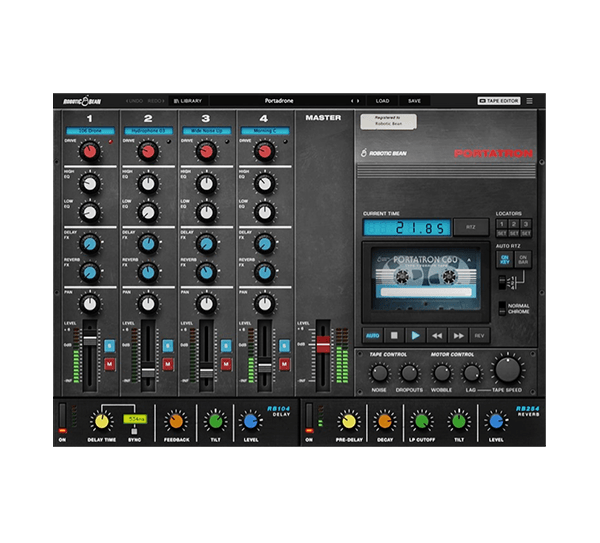Click the track 3 Low EQ knob
This screenshot has height=543, width=600.
[206, 213]
